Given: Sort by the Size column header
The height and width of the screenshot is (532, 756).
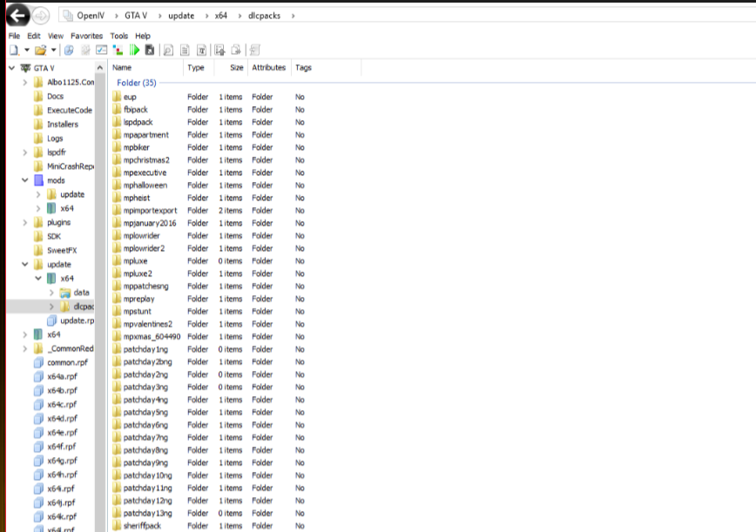Looking at the screenshot, I should pyautogui.click(x=230, y=67).
